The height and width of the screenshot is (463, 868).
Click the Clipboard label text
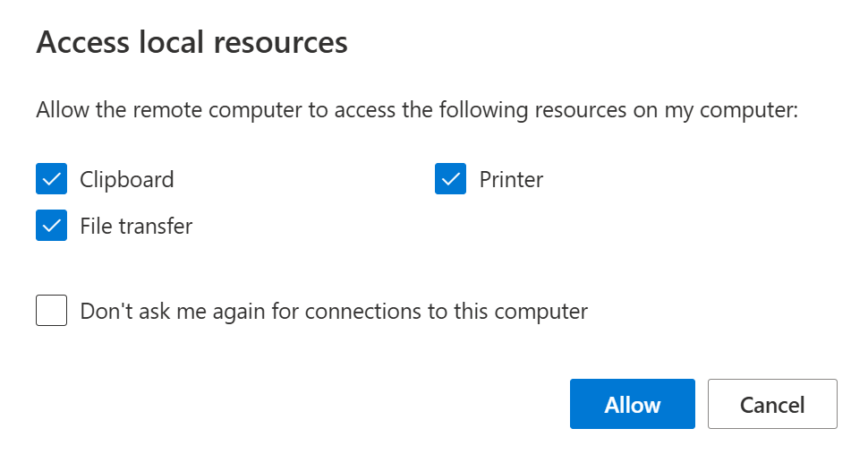coord(127,179)
